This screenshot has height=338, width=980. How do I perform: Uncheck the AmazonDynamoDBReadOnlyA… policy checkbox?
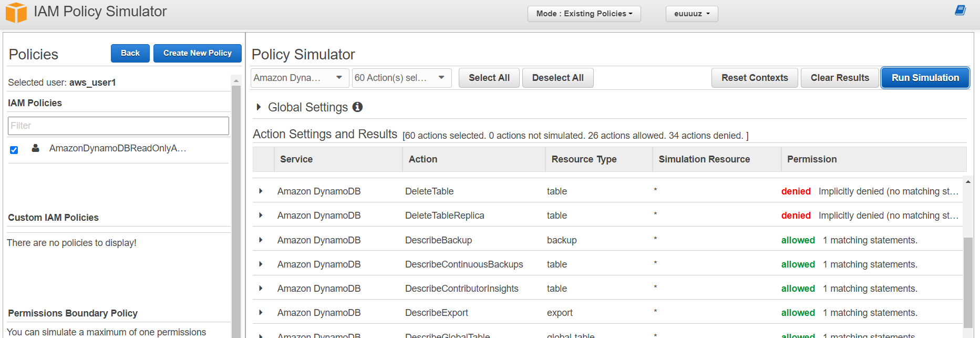(x=14, y=150)
